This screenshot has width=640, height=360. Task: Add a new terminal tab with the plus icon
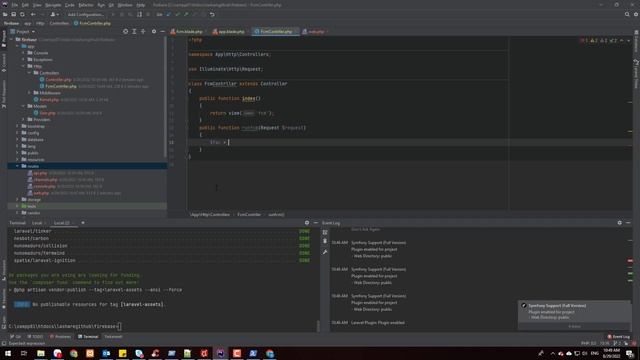click(83, 223)
